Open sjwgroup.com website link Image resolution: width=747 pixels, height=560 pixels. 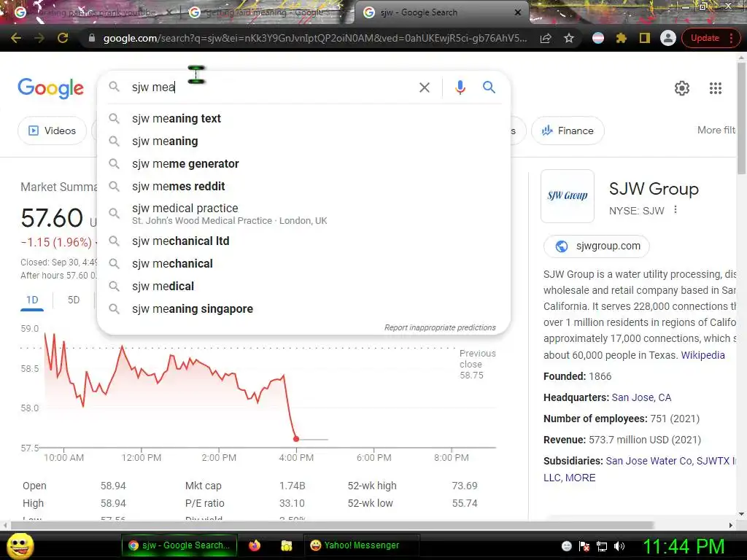pyautogui.click(x=597, y=246)
